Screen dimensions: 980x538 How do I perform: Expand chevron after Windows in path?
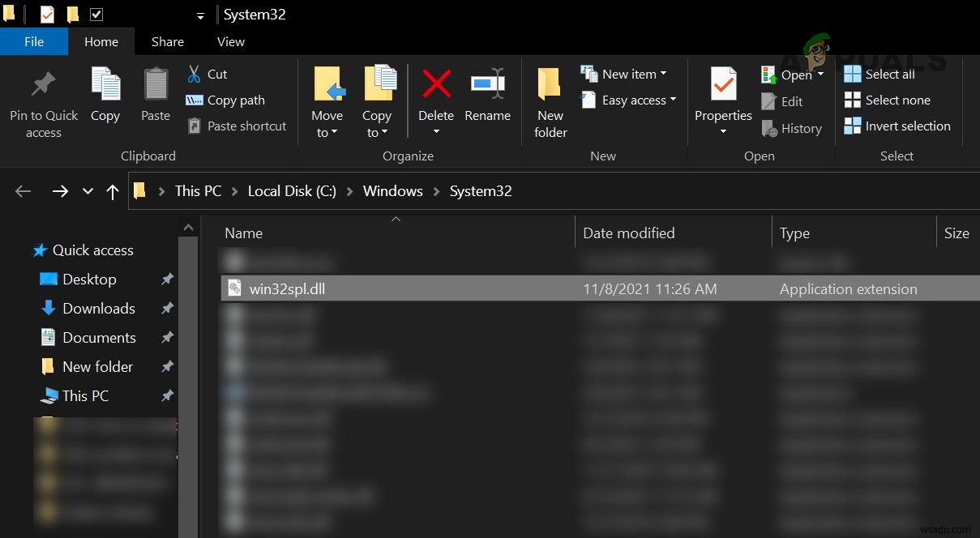[x=436, y=192]
